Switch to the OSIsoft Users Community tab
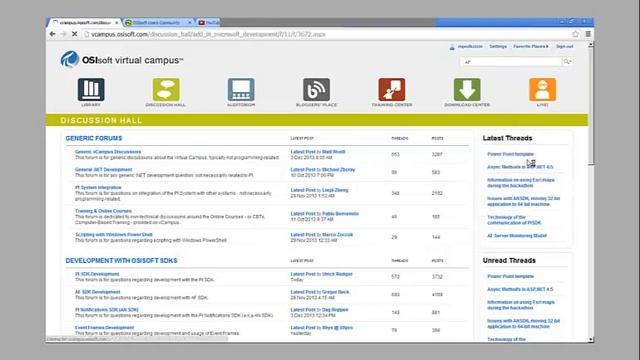 pyautogui.click(x=156, y=23)
